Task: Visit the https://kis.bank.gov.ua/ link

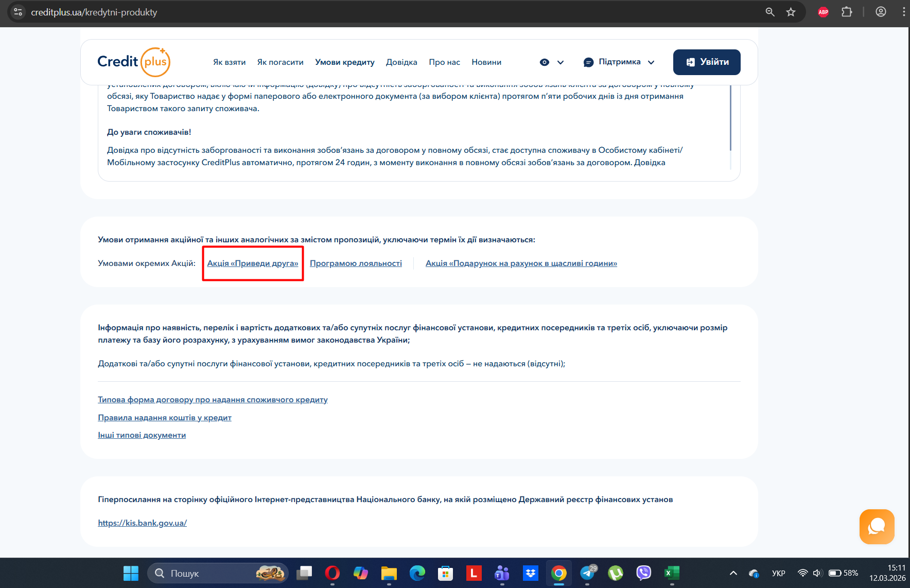Action: point(143,523)
